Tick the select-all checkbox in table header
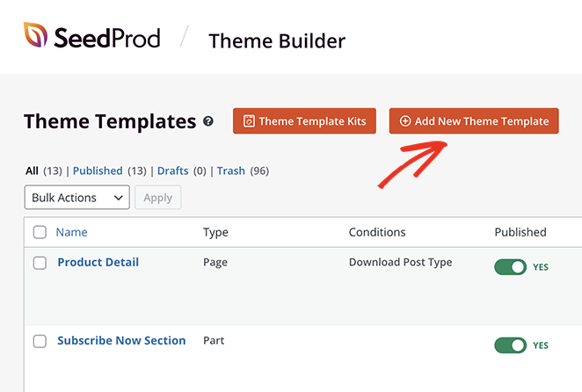 point(40,233)
